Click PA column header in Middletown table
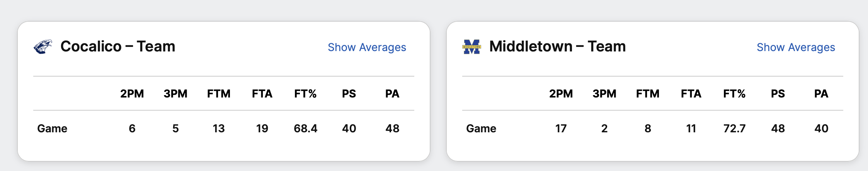Viewport: 868px width, 171px height. 821,94
